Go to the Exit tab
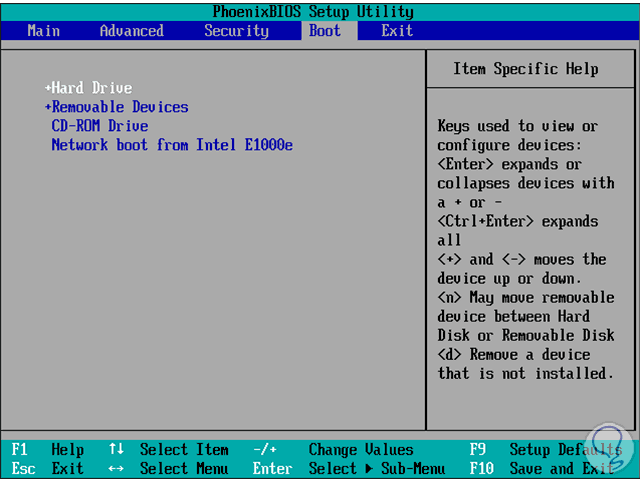 coord(397,31)
